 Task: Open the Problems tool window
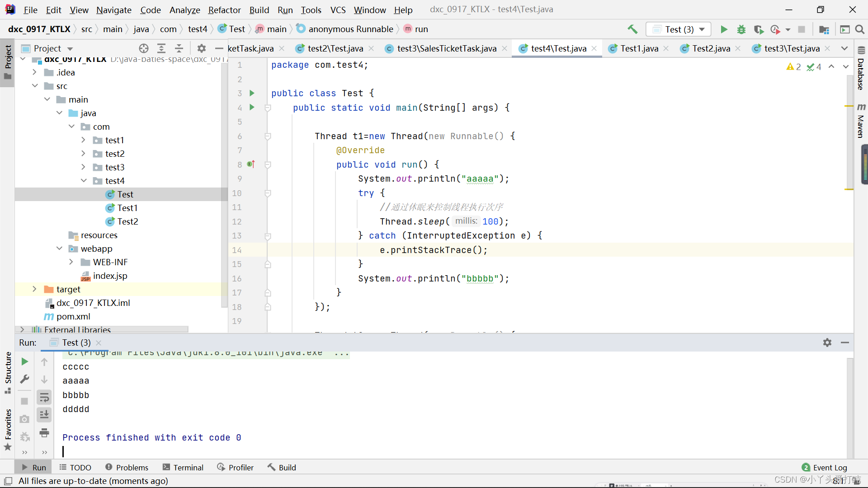pos(127,467)
